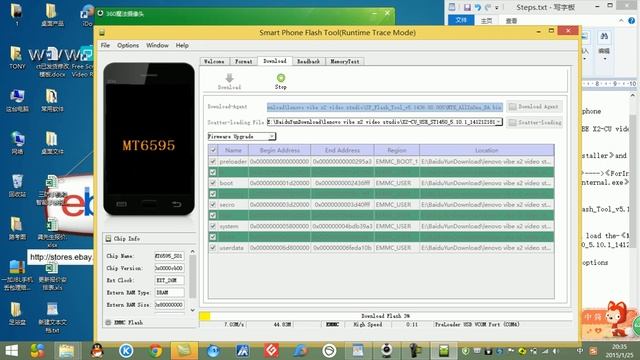This screenshot has width=640, height=360.
Task: Click the Download-Agent path field
Action: tap(384, 107)
